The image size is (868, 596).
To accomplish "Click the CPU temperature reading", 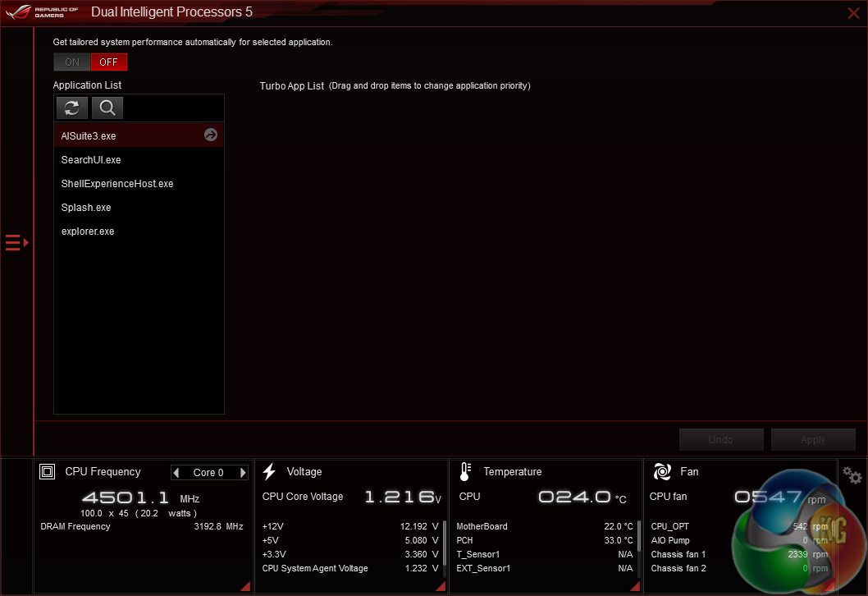I will point(582,497).
